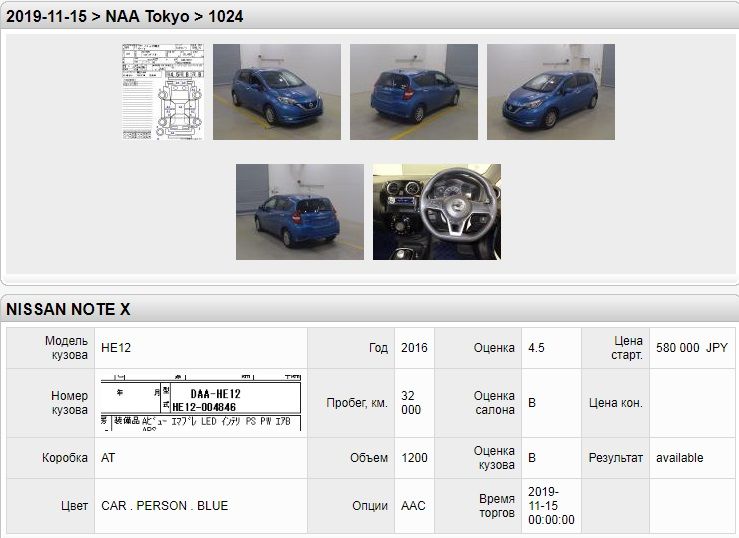Viewport: 739px width, 538px height.
Task: Click the Оценка салона label
Action: [x=494, y=402]
